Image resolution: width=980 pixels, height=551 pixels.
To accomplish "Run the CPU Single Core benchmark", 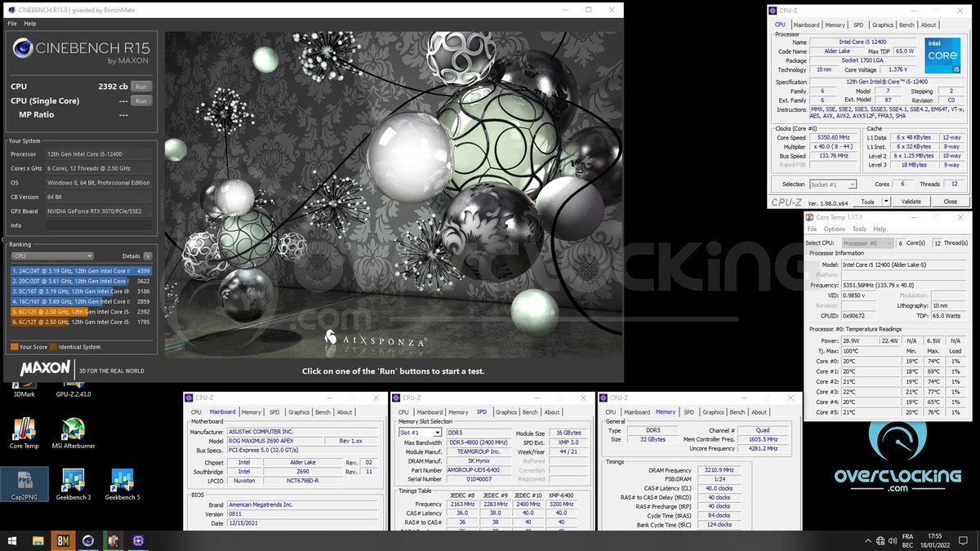I will coord(141,100).
